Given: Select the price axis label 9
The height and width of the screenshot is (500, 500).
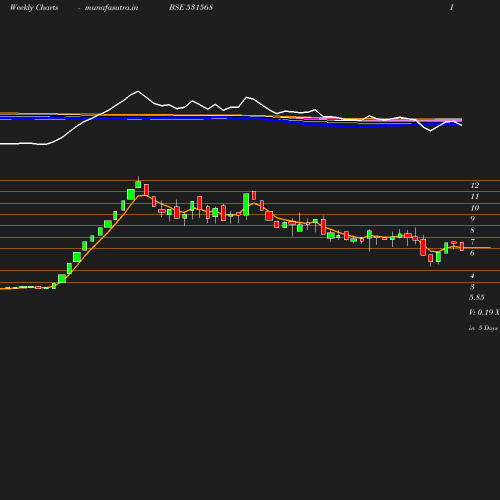Looking at the screenshot, I should 472,219.
